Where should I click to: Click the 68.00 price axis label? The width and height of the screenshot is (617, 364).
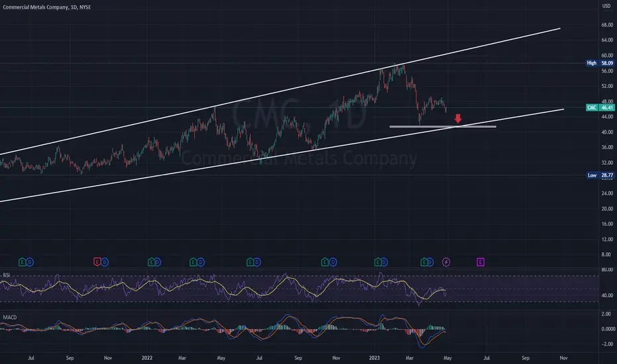point(607,24)
